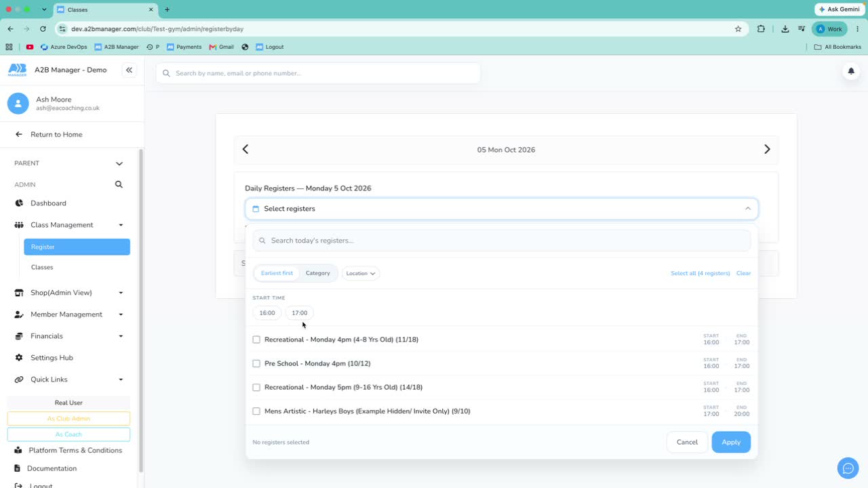Check Recreational Monday 5pm (9-16 Yrs Old) register

tap(256, 388)
